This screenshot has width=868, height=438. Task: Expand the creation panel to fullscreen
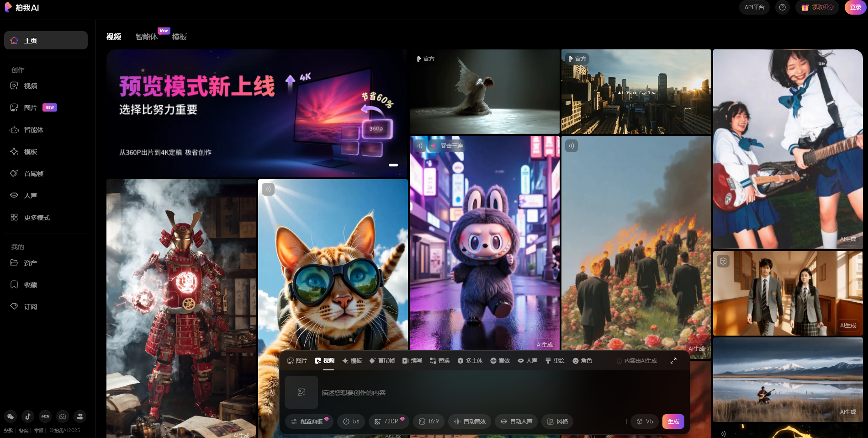673,361
